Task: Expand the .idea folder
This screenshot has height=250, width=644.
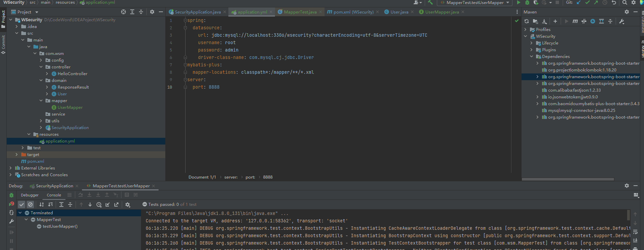Action: click(x=17, y=27)
